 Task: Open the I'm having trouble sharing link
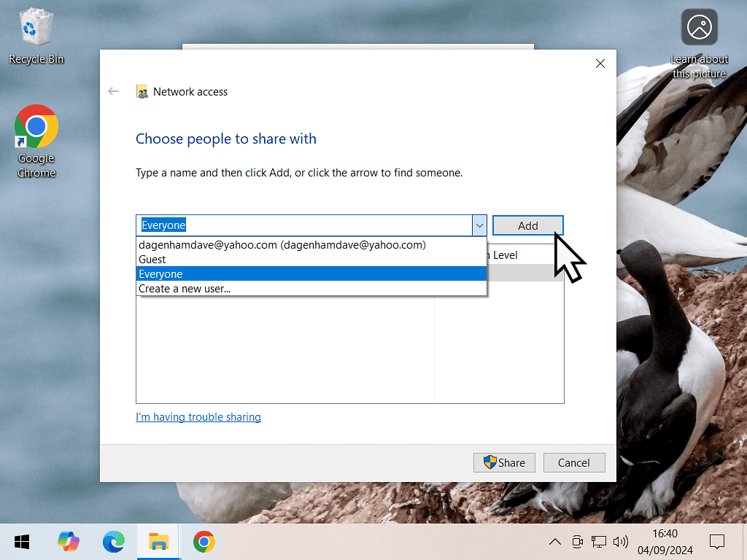pyautogui.click(x=198, y=417)
